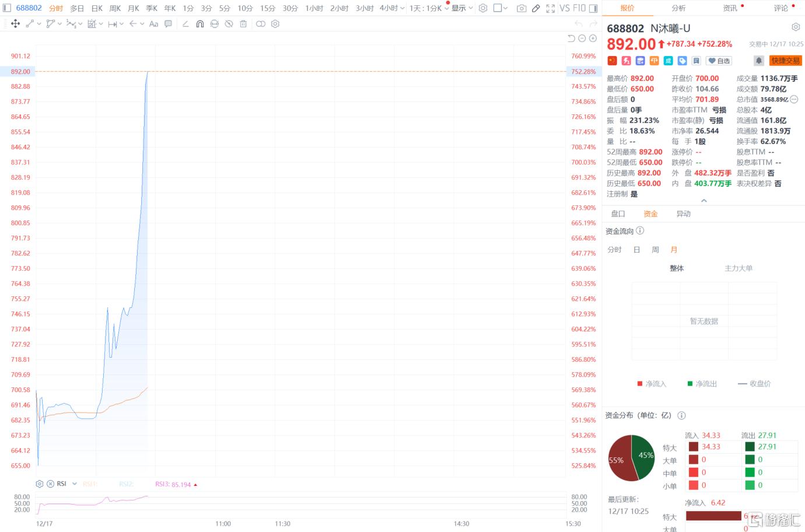805x532 pixels.
Task: Open quote panel settings gear
Action: pos(796,27)
